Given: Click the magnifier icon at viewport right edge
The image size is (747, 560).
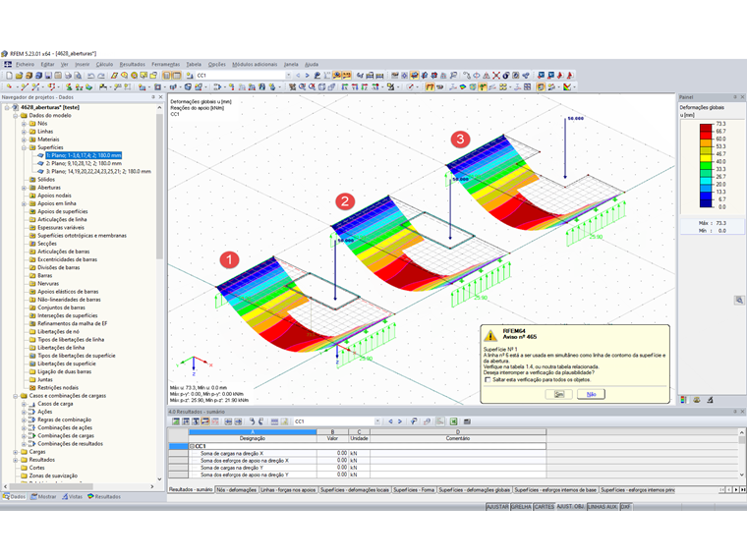Looking at the screenshot, I should coord(739,300).
